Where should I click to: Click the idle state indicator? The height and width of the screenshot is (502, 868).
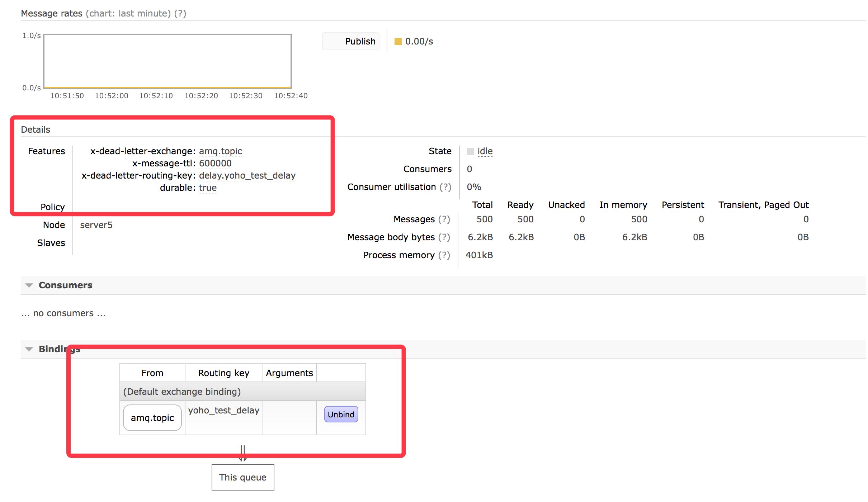click(x=485, y=151)
